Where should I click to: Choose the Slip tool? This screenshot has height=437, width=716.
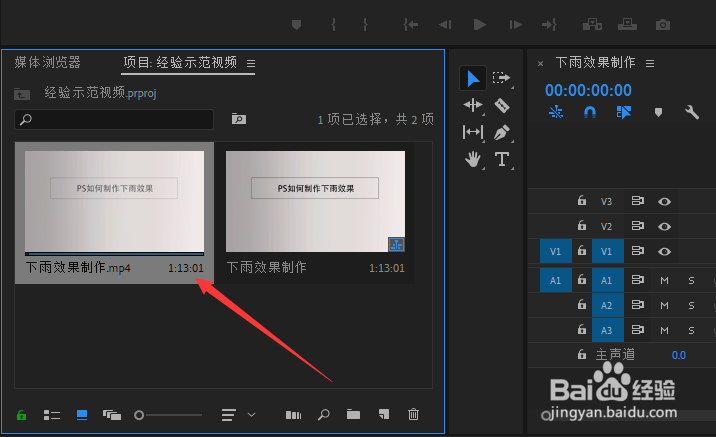click(x=473, y=132)
